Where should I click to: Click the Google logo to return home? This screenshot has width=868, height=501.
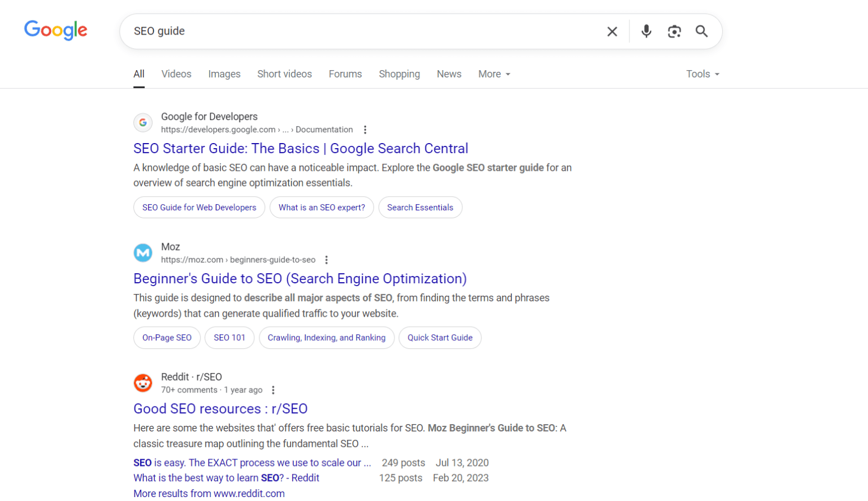(55, 31)
